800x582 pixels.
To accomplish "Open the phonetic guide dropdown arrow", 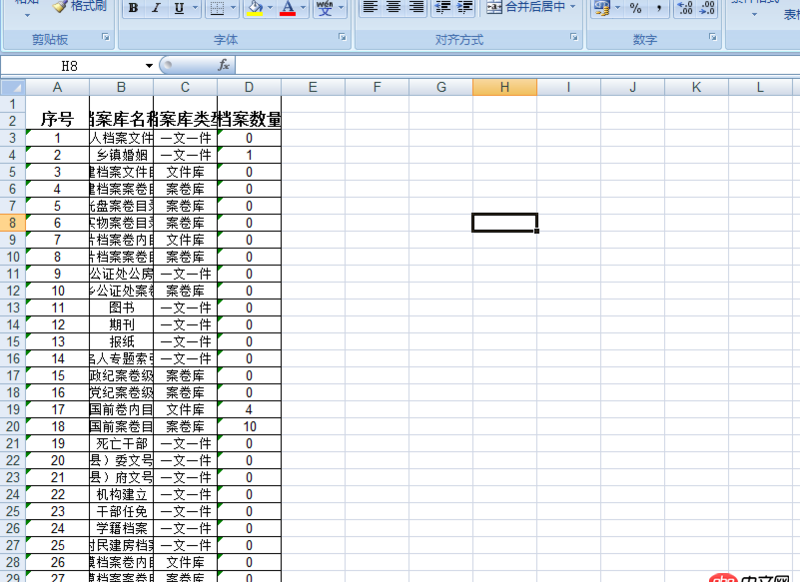I will pos(341,8).
